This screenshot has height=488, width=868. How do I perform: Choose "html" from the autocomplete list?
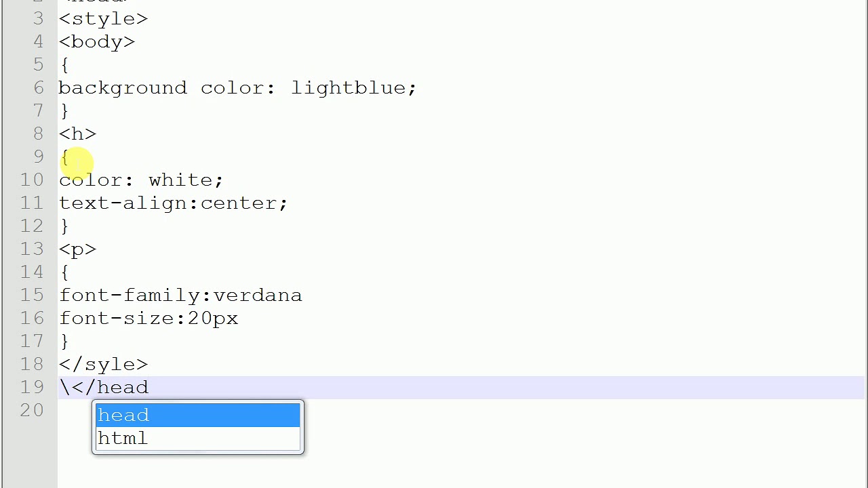tap(197, 439)
